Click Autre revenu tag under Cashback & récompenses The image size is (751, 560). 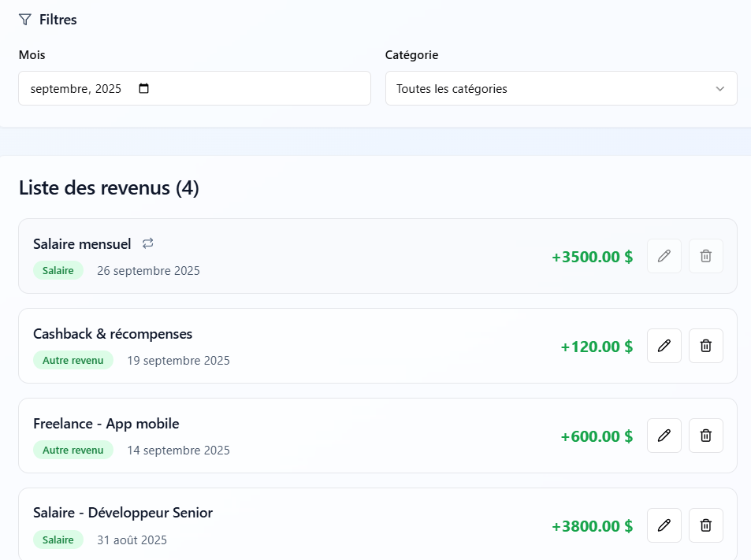coord(72,360)
